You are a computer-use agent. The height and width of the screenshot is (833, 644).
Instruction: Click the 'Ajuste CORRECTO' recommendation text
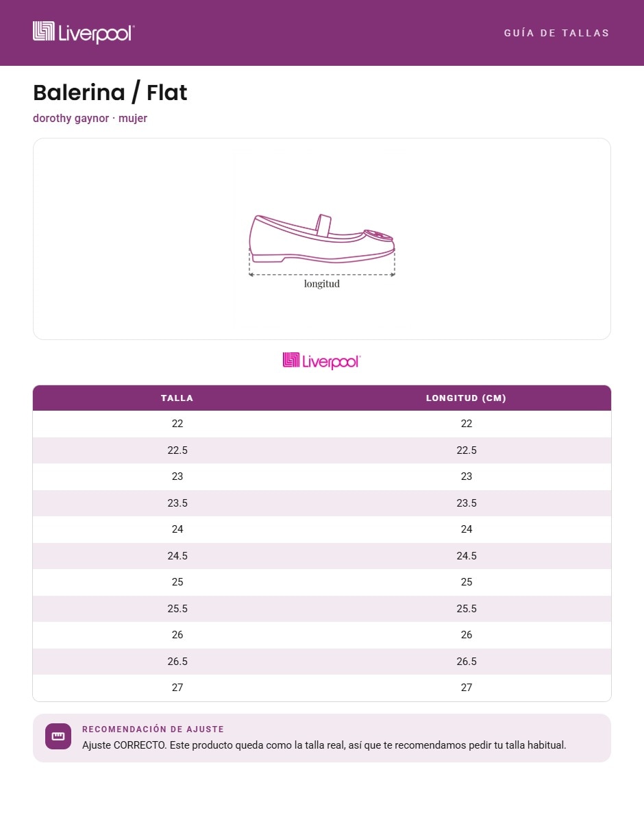tap(324, 745)
